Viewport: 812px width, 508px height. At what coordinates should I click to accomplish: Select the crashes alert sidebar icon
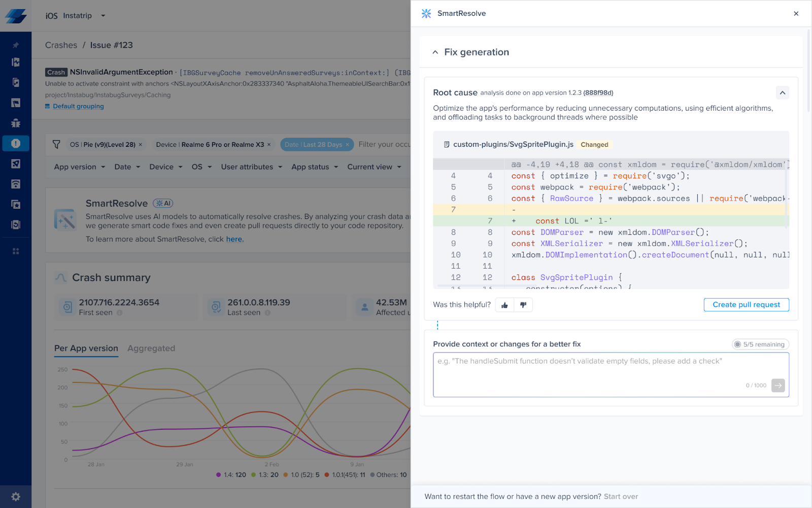pos(16,143)
